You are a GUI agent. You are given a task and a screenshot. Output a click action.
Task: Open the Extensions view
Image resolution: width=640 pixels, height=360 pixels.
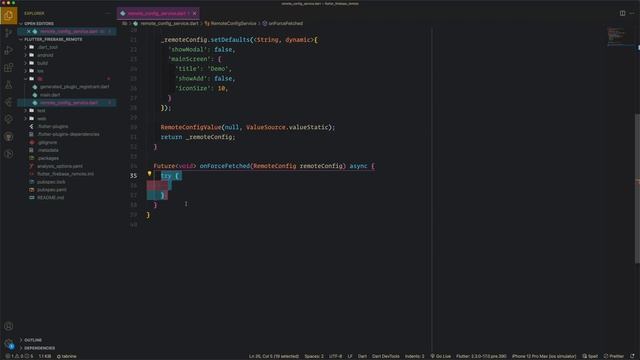9,67
